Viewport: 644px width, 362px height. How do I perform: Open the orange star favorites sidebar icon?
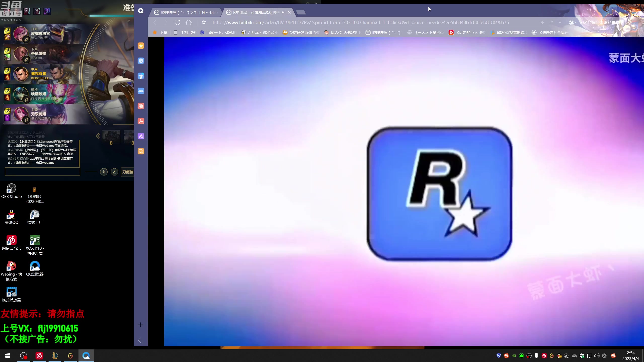141,46
